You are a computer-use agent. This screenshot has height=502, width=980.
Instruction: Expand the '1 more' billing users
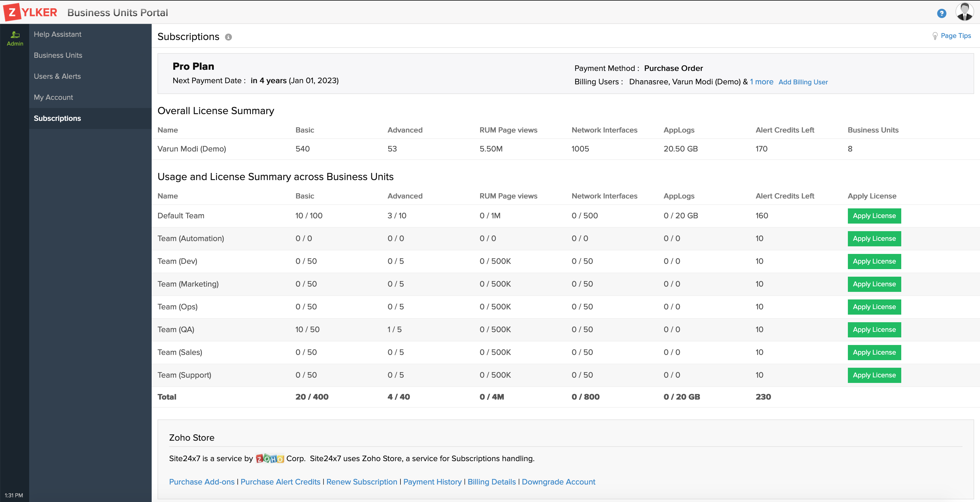pos(761,82)
